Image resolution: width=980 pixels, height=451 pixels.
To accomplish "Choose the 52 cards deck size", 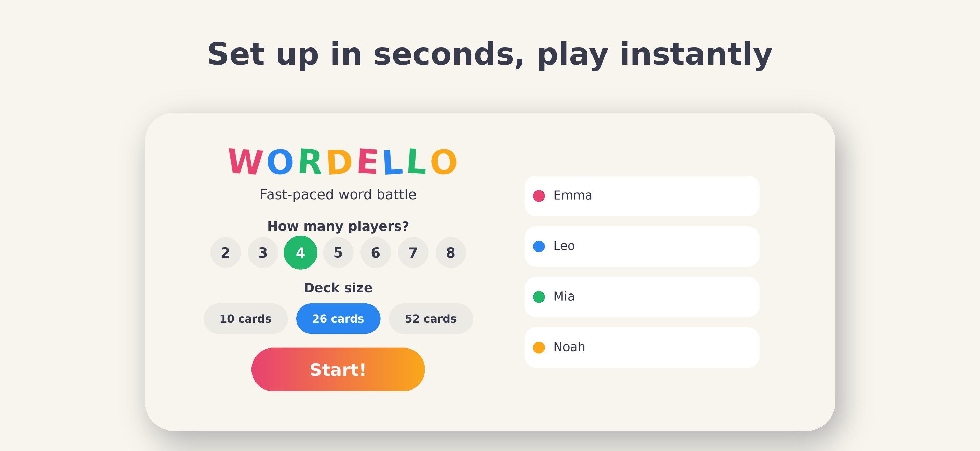I will pyautogui.click(x=431, y=319).
